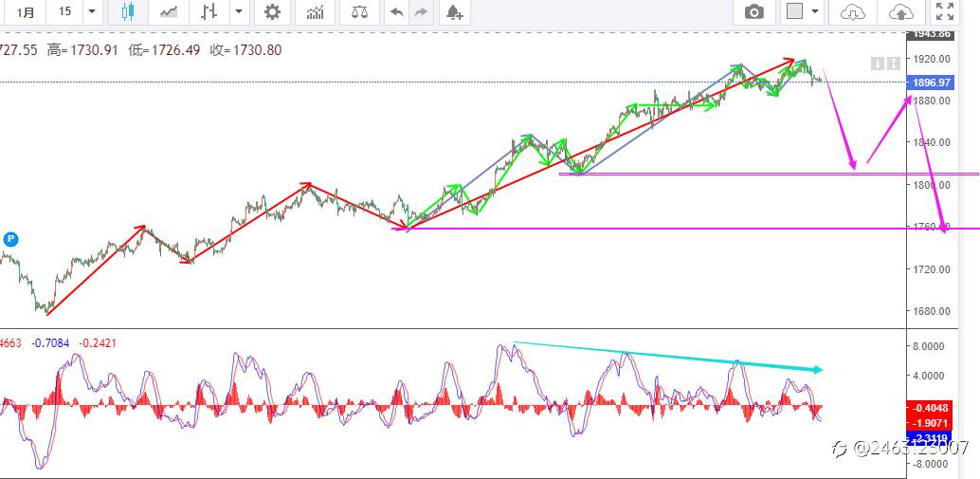This screenshot has height=479, width=980.
Task: Select the 1月 interval button
Action: click(x=26, y=11)
